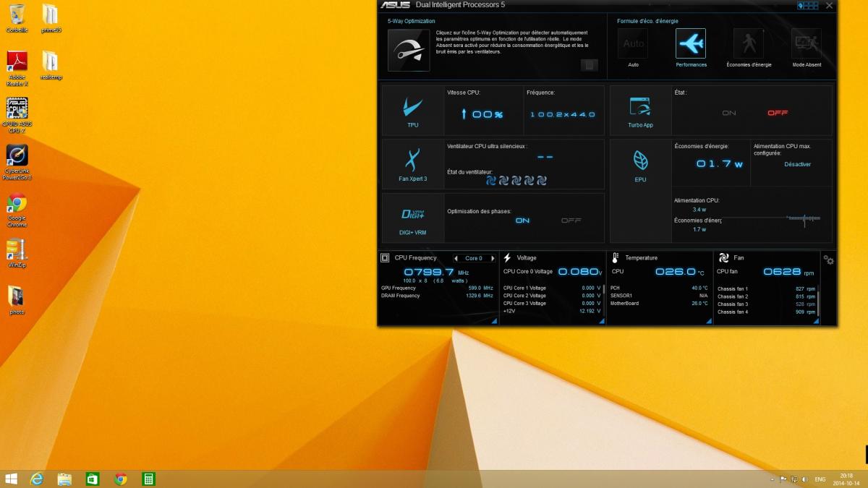Open Corbeille recycle bin on desktop

click(17, 19)
